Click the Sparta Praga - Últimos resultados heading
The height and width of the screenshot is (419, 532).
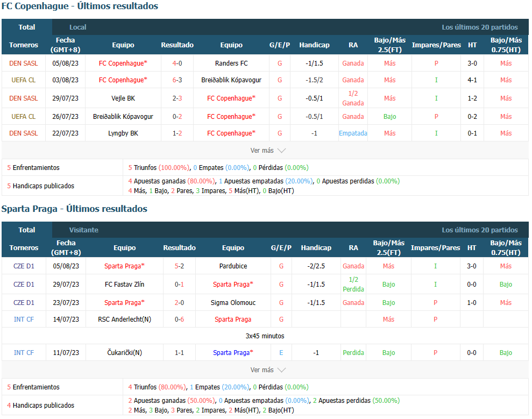coord(74,209)
